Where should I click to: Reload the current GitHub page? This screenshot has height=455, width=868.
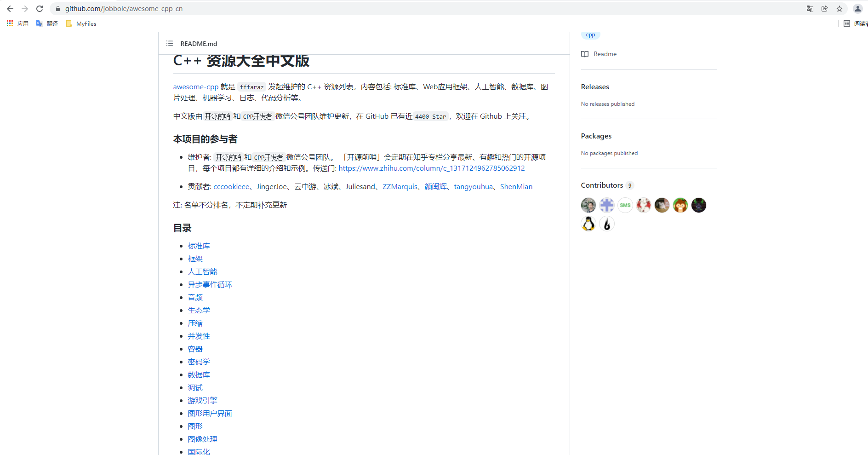[40, 9]
